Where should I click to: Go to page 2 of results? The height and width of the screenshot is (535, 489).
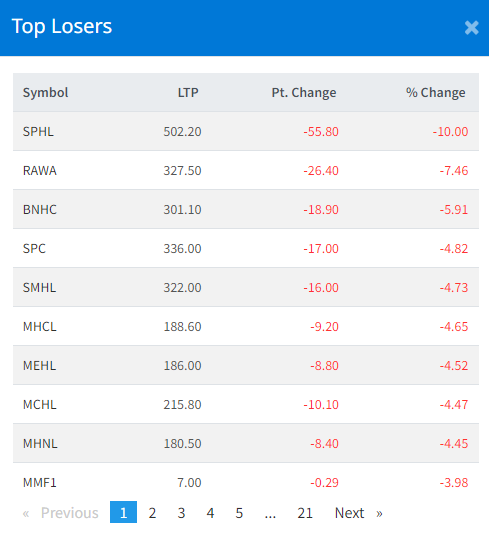click(152, 512)
